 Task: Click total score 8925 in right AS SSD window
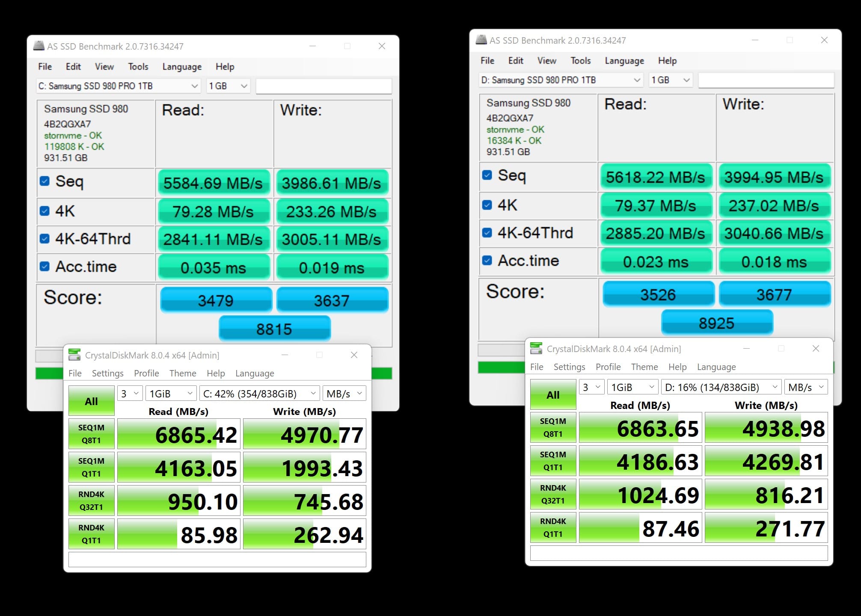tap(717, 323)
